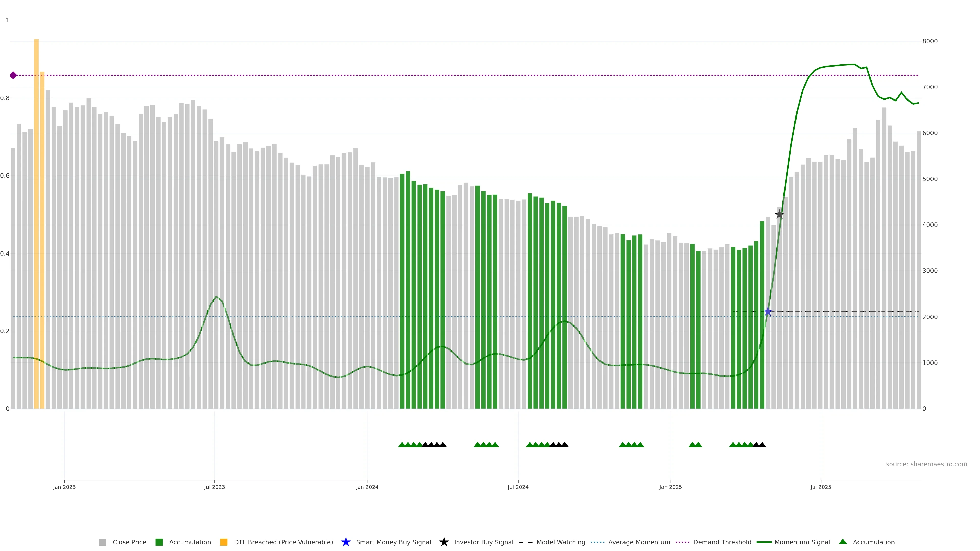Click the green Accumulation legend square
The height and width of the screenshot is (551, 980).
159,542
